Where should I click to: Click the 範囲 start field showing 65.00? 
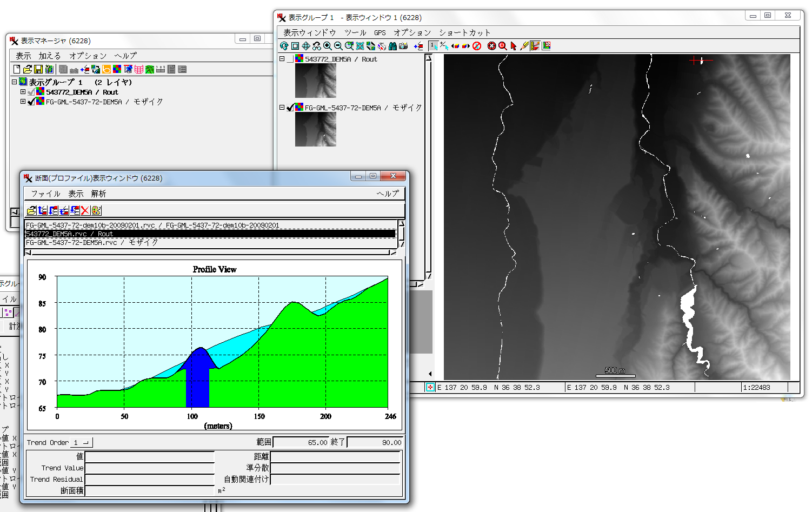pyautogui.click(x=301, y=442)
